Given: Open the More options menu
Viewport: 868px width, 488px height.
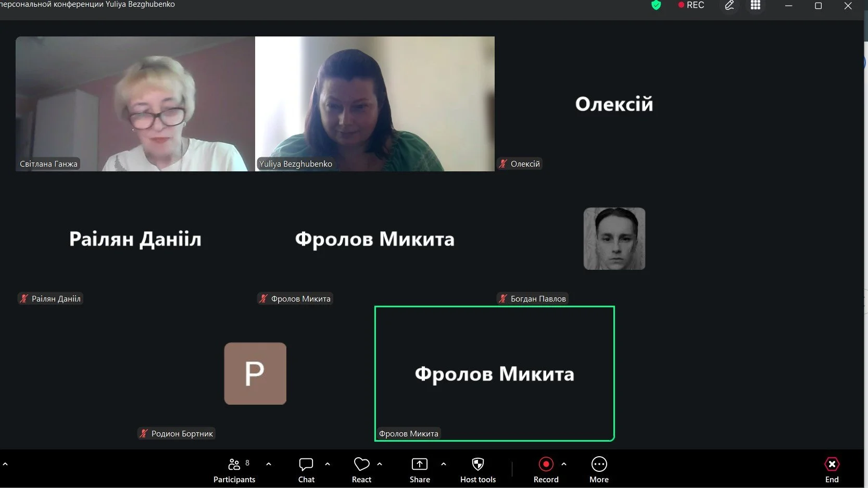Looking at the screenshot, I should (599, 470).
